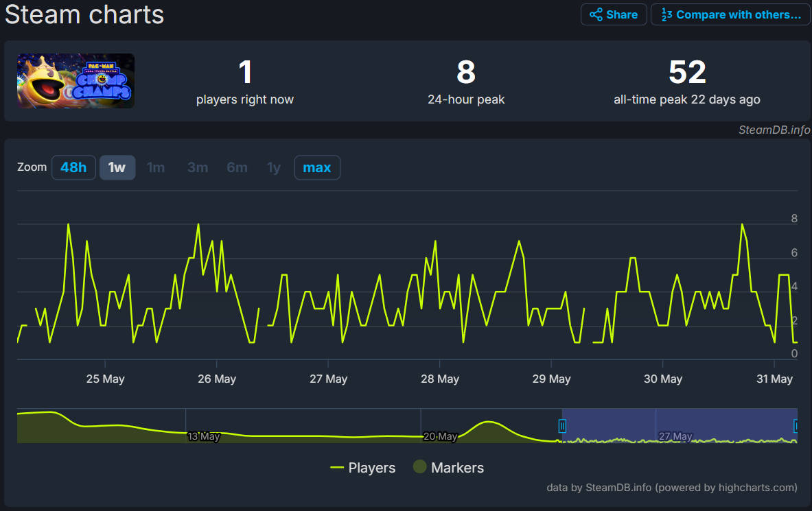Choose the 1m zoom option
812x511 pixels.
pos(156,167)
